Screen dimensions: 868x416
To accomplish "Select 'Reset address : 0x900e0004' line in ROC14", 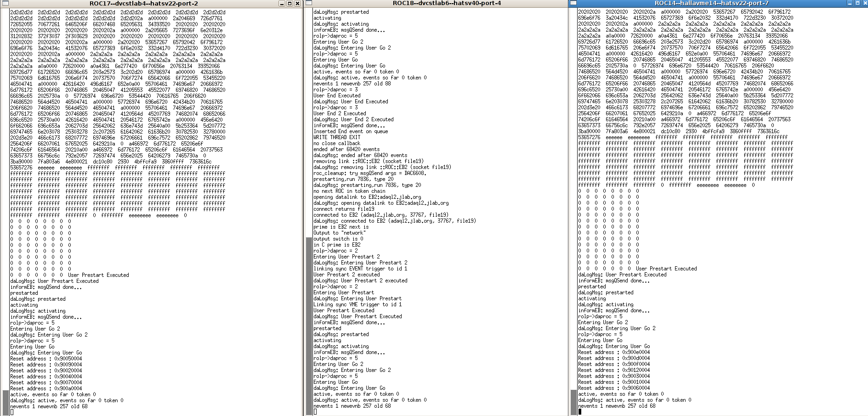I will [x=614, y=352].
